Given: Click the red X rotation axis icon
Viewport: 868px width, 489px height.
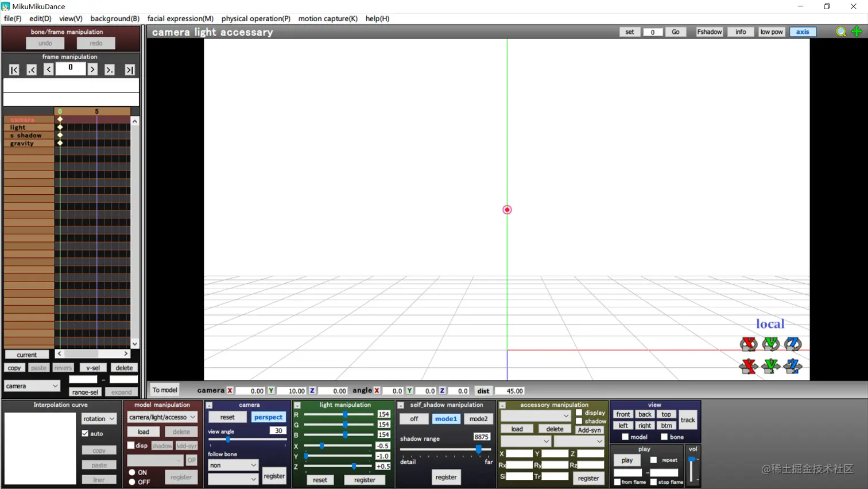Looking at the screenshot, I should click(749, 344).
